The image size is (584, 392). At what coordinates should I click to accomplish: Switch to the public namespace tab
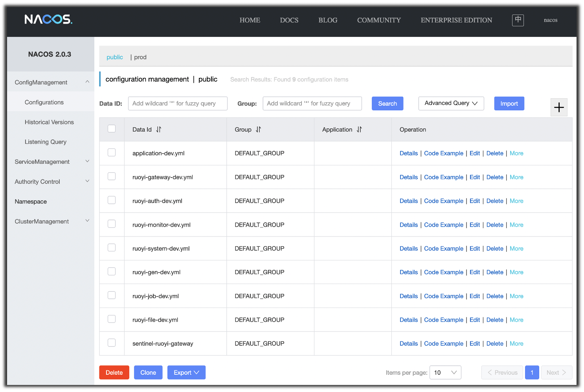[115, 57]
